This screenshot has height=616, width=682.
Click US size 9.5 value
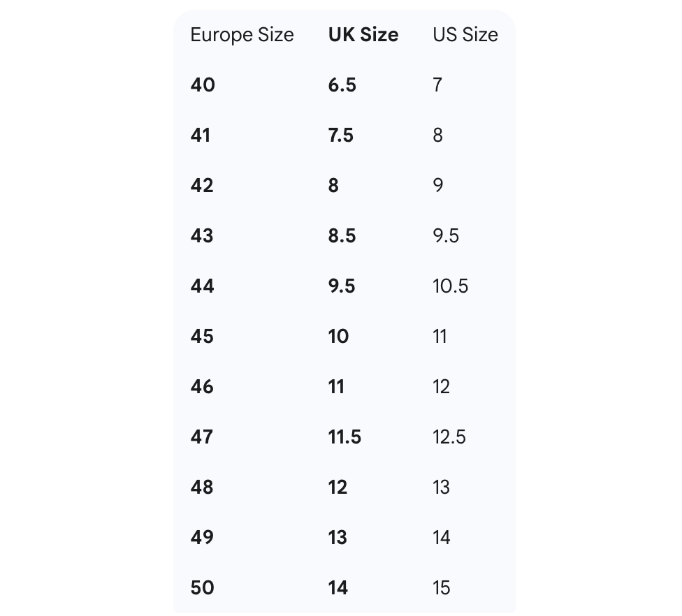[x=446, y=236]
